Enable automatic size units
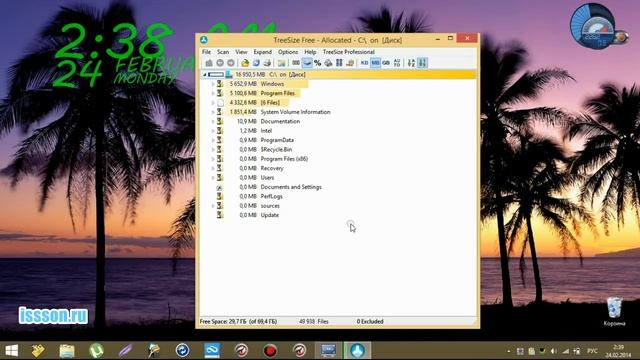The height and width of the screenshot is (360, 640). tap(397, 63)
